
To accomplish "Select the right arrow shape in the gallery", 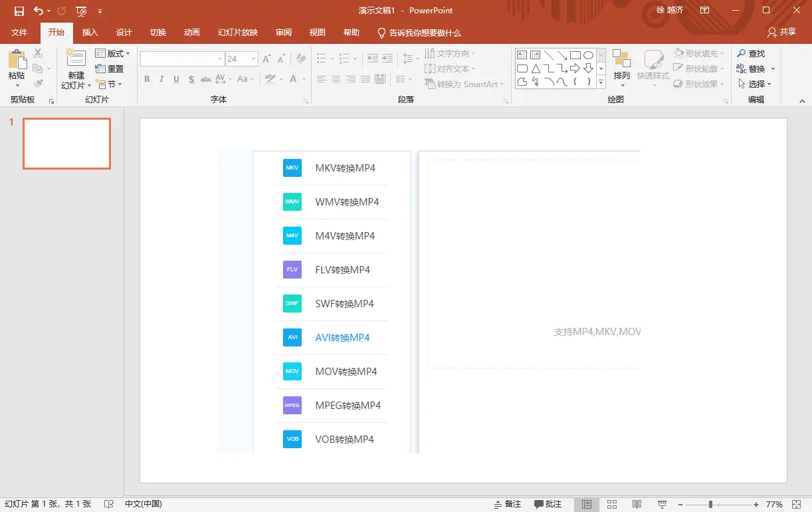I will (575, 68).
